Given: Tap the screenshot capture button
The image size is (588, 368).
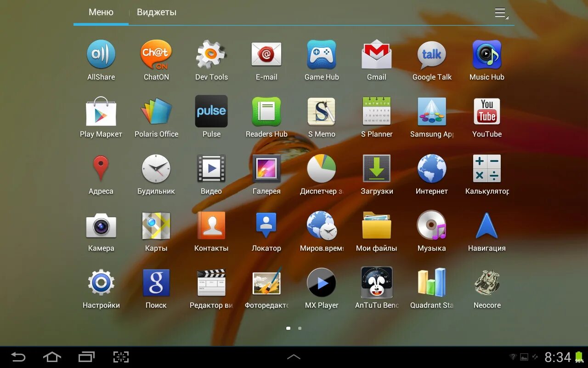Looking at the screenshot, I should coord(121,357).
